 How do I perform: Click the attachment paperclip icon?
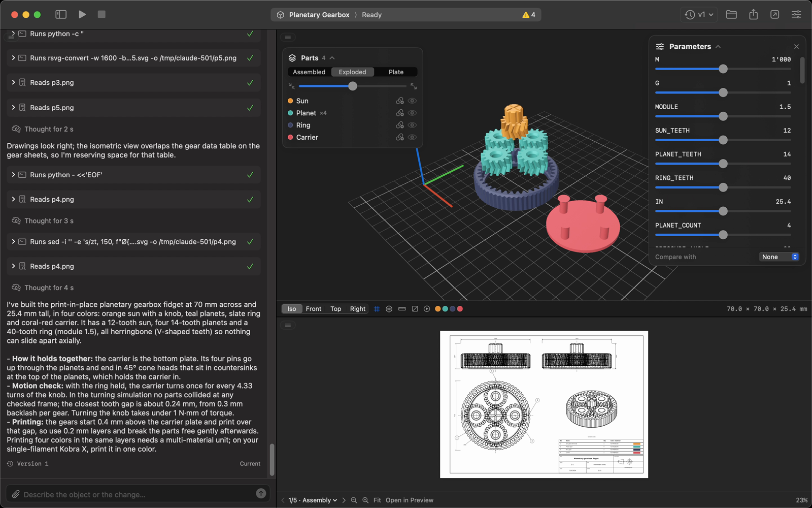coord(16,494)
